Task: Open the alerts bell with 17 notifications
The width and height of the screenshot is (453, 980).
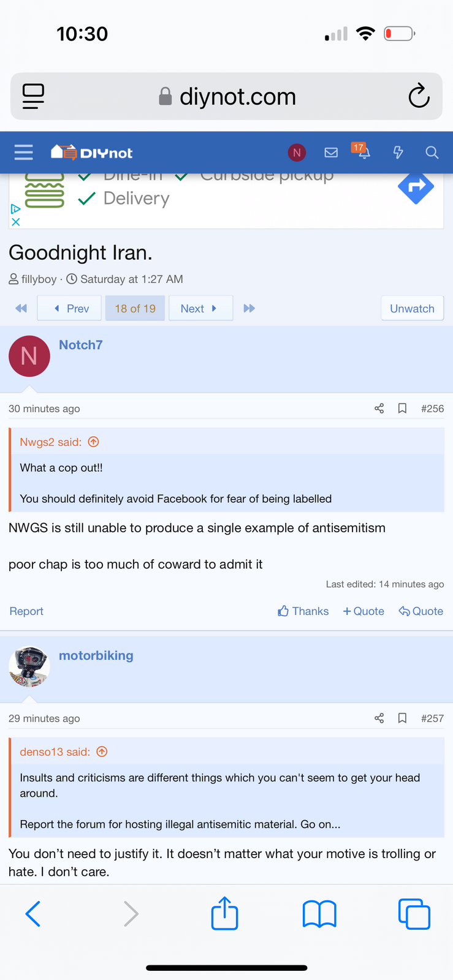Action: pyautogui.click(x=363, y=152)
